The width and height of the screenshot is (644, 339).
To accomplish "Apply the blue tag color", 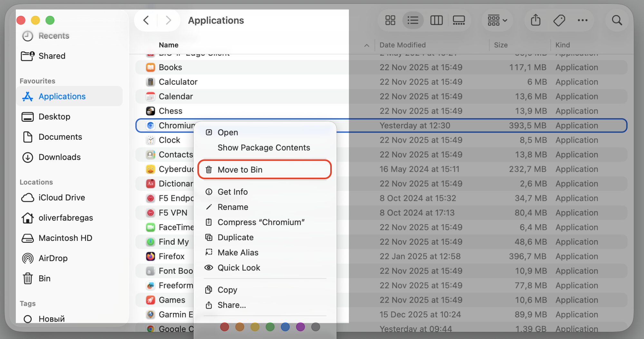I will coord(285,327).
